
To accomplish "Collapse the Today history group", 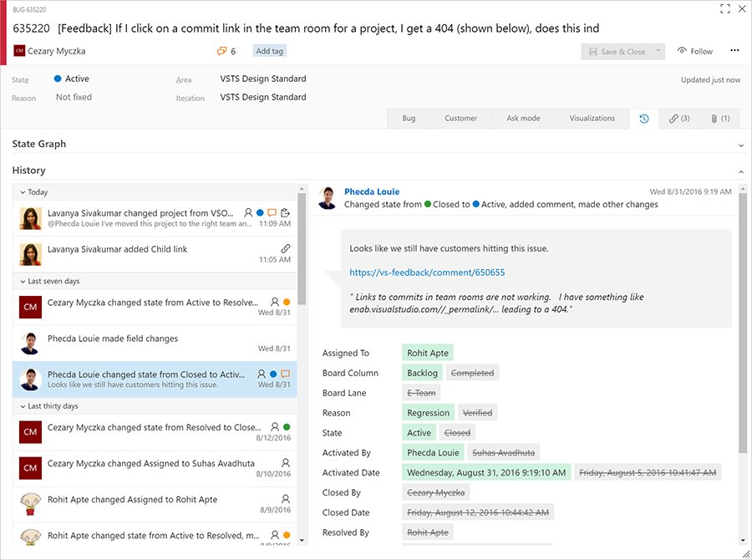I will pyautogui.click(x=23, y=192).
